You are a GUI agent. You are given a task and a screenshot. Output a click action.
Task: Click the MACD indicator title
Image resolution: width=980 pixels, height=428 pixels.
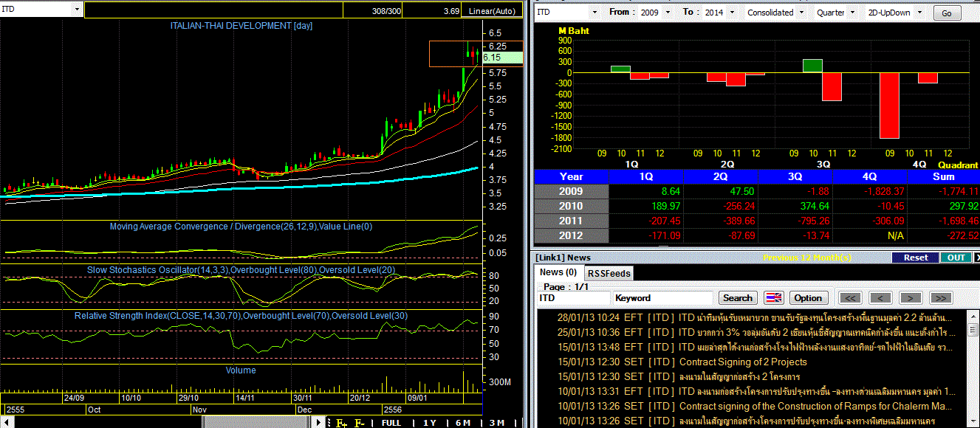(x=241, y=227)
